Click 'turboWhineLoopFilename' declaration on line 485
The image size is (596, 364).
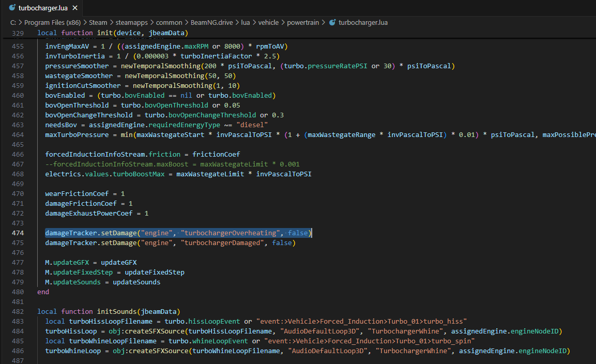113,341
